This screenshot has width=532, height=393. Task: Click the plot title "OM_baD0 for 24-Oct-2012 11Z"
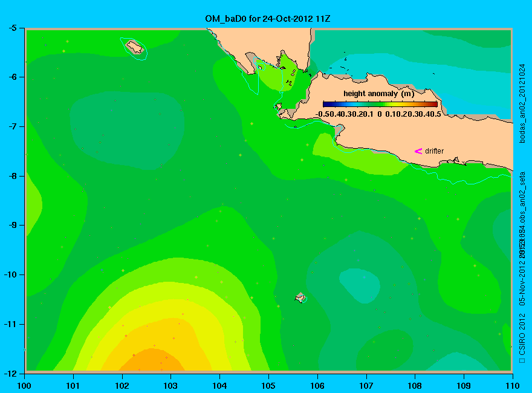(267, 19)
